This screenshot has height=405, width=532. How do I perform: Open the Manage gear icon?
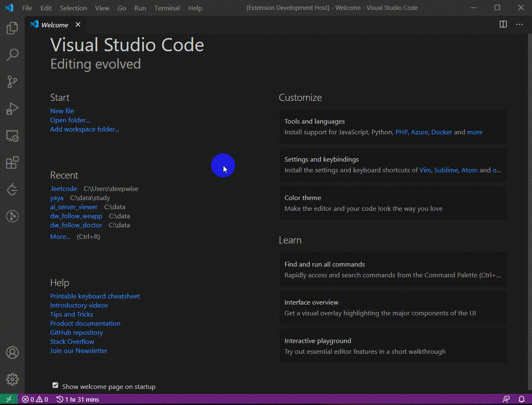[x=12, y=379]
